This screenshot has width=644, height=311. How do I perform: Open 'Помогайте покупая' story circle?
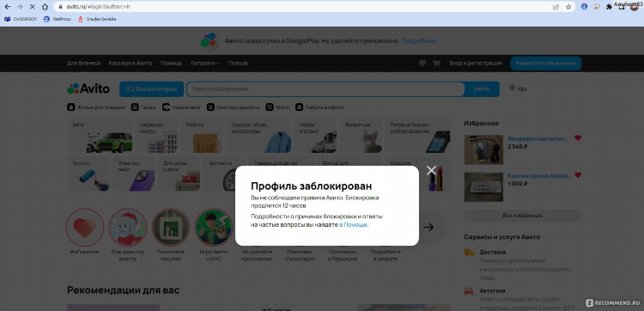171,227
